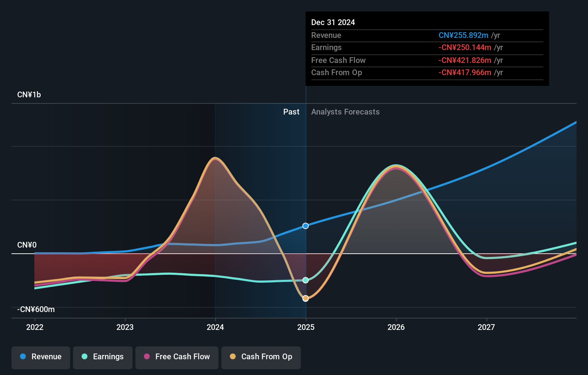Toggle the Cash From Op legend button
This screenshot has width=588, height=375.
coord(261,357)
